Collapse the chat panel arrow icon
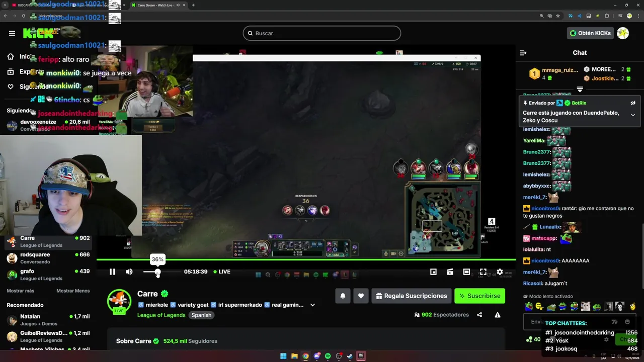This screenshot has height=362, width=644. point(523,53)
